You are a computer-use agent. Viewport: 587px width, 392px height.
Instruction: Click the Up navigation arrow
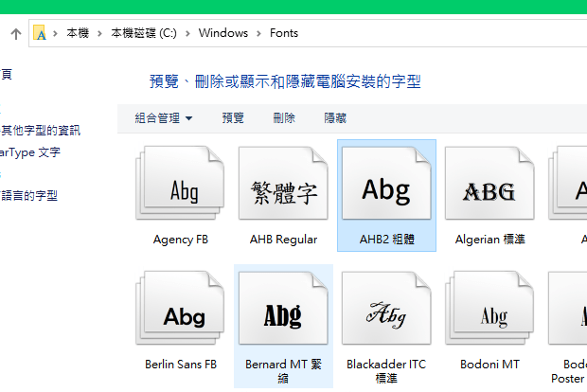coord(15,33)
